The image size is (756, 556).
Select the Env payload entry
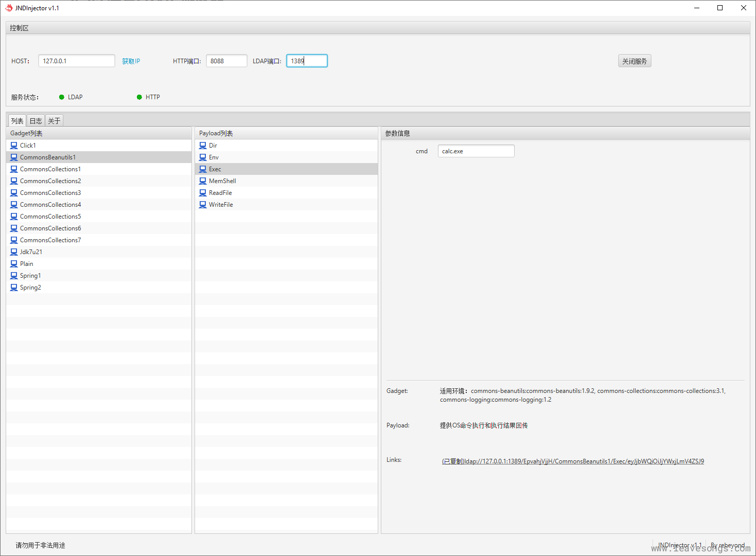point(214,157)
